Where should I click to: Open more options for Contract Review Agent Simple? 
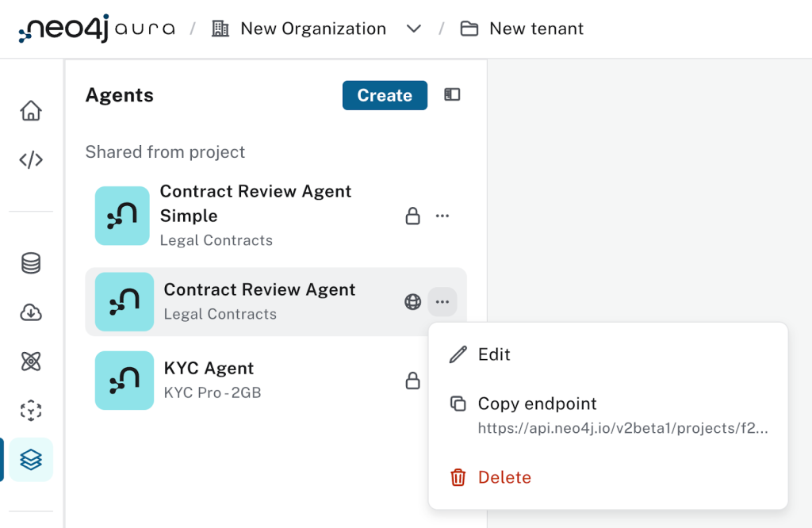[442, 216]
